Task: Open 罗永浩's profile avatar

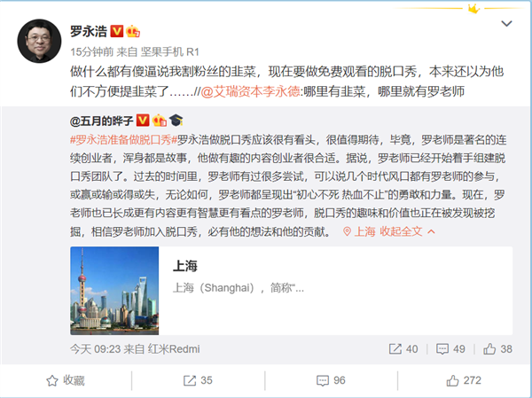Action: 39,41
